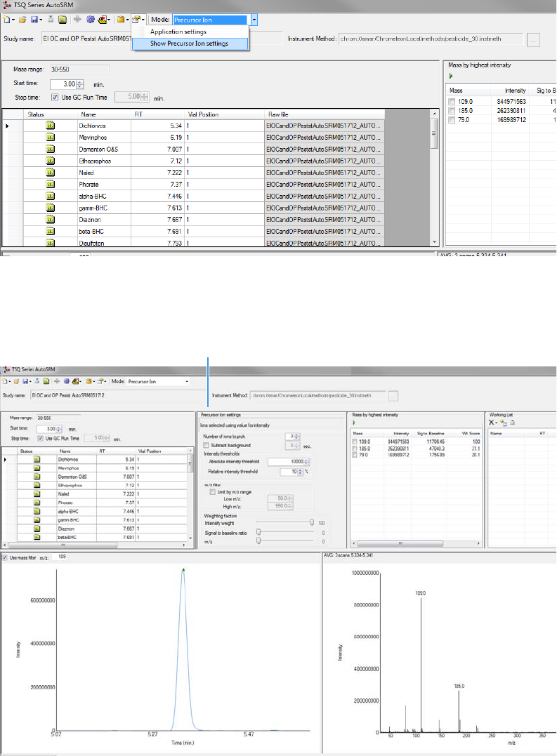This screenshot has width=557, height=756.
Task: Open file icon in upper window toolbar
Action: [x=22, y=20]
